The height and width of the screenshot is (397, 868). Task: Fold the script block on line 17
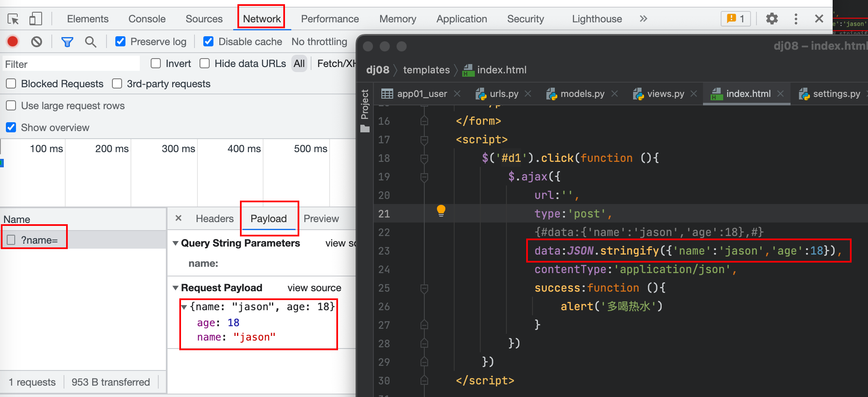(x=424, y=140)
